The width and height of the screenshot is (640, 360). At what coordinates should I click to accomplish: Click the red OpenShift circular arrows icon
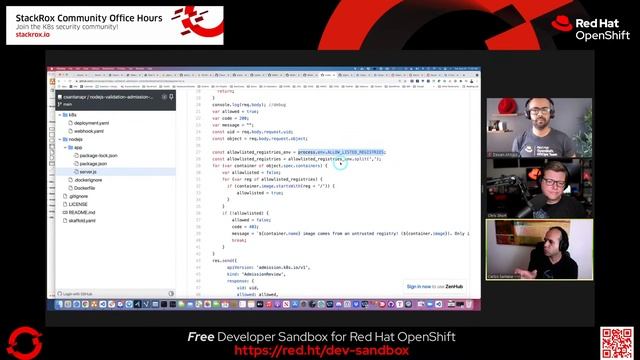24,343
